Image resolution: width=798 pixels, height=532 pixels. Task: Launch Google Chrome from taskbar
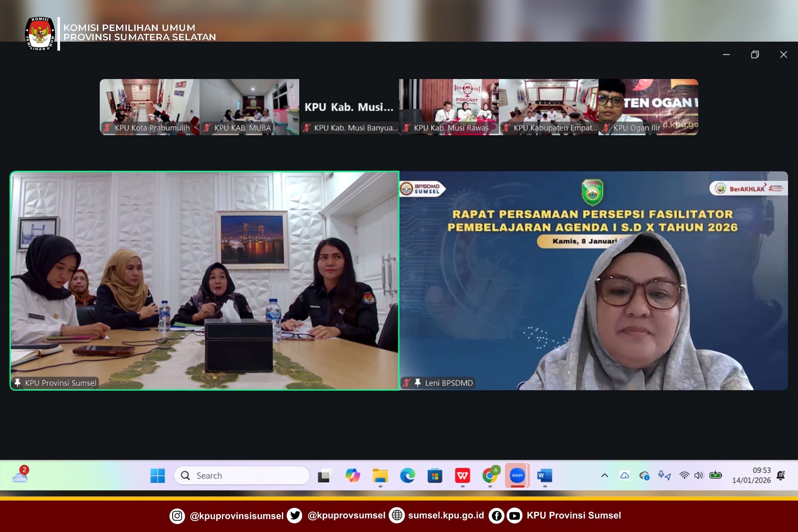pyautogui.click(x=490, y=475)
